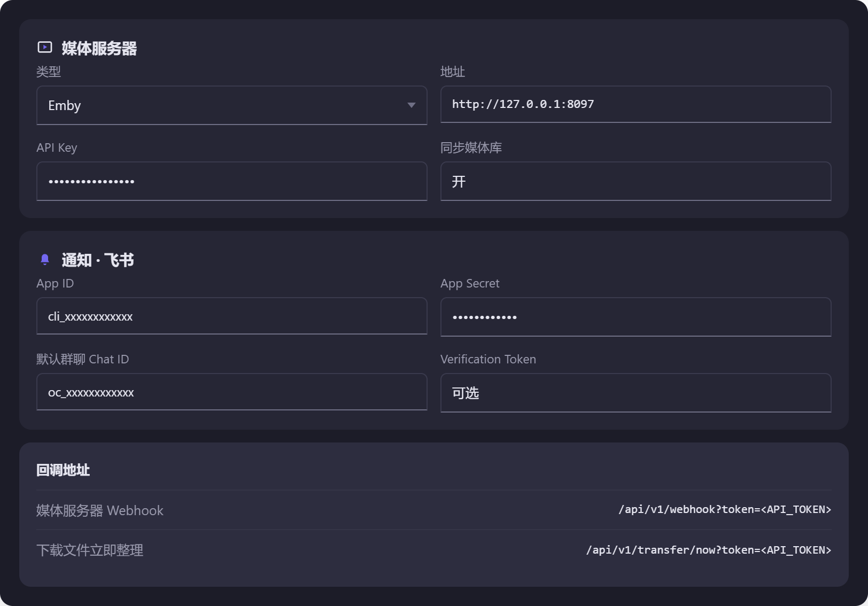The height and width of the screenshot is (606, 868).
Task: Click the 同步媒体库 label
Action: pyautogui.click(x=471, y=147)
